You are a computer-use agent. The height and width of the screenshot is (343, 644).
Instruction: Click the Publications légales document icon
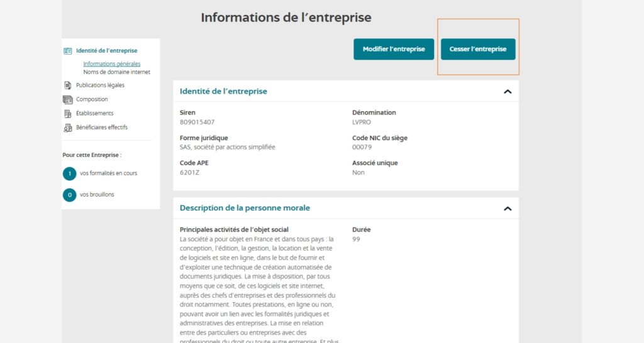click(x=68, y=85)
